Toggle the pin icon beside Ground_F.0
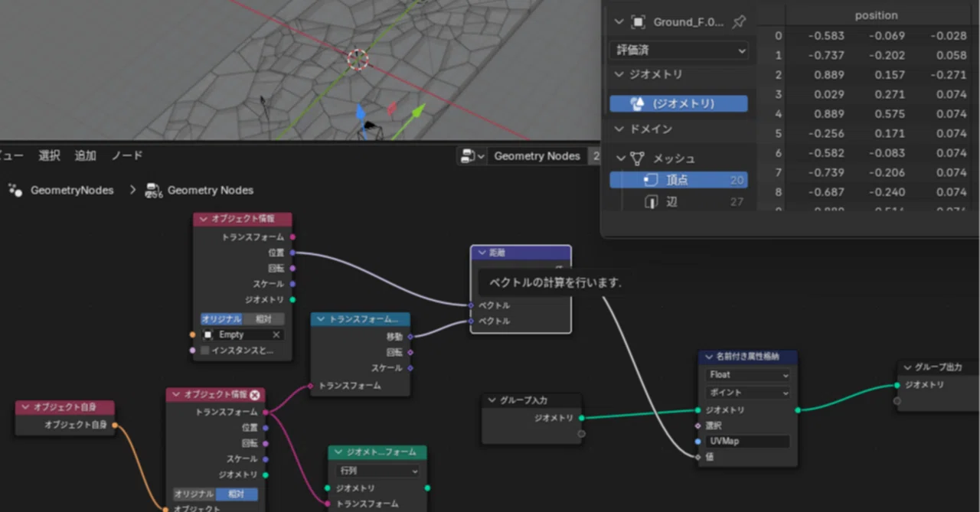This screenshot has width=980, height=512. point(739,22)
